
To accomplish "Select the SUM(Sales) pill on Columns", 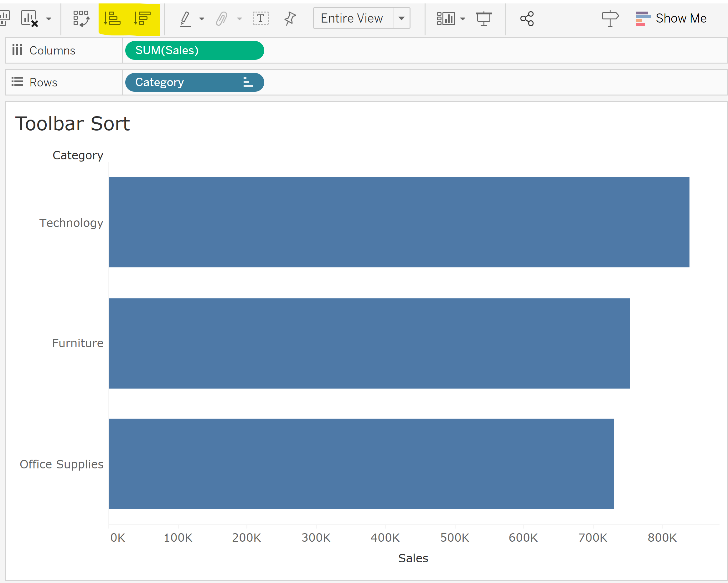I will pos(194,50).
